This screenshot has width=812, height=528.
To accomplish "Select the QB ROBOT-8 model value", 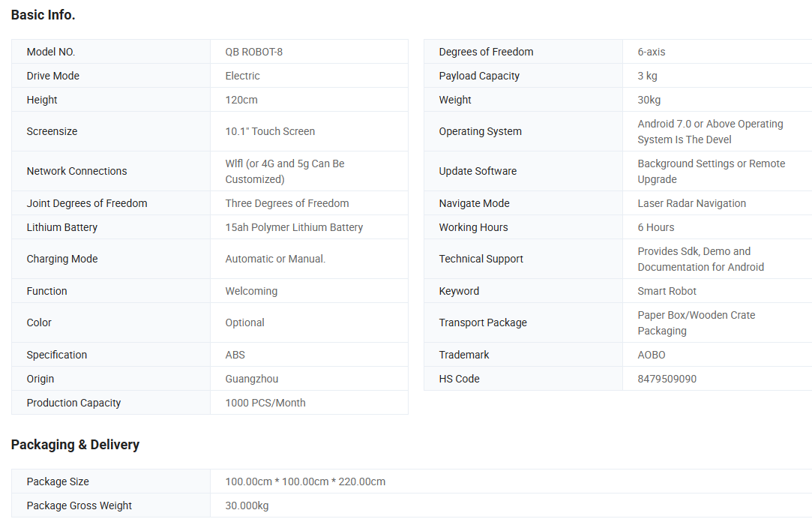I will click(x=253, y=52).
